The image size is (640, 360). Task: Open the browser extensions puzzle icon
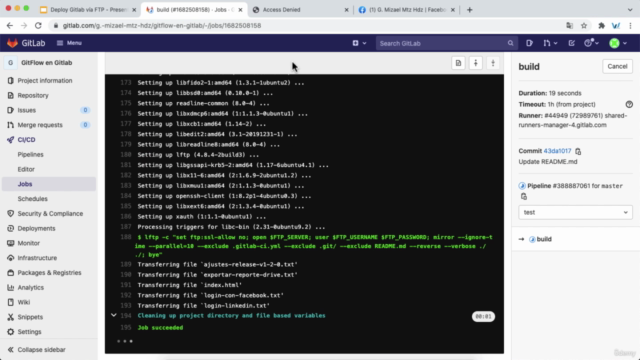pos(601,26)
